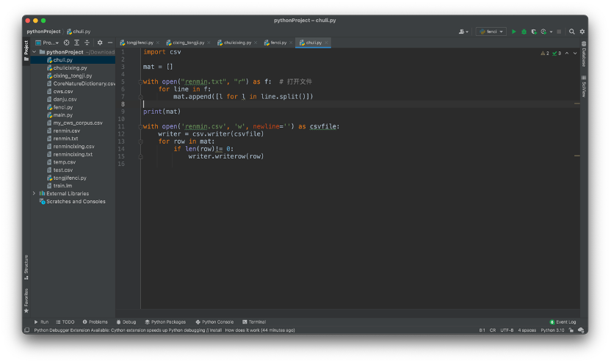Run the fenci configuration
611x364 pixels.
[x=513, y=32]
